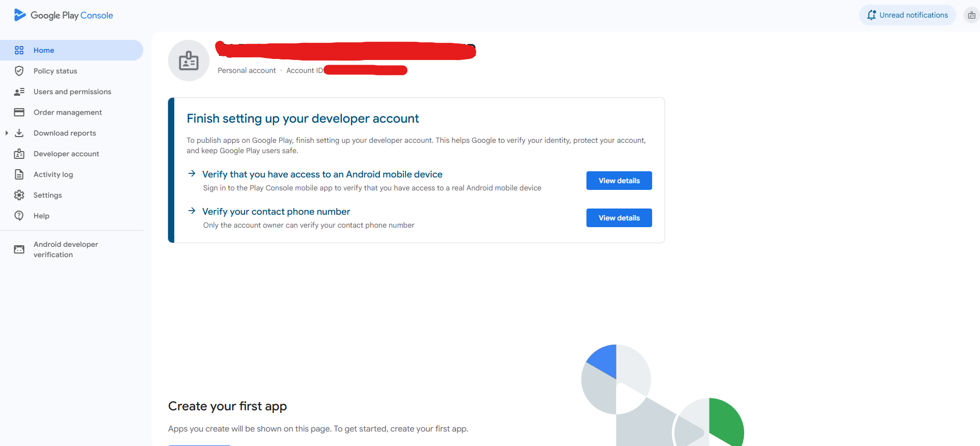This screenshot has height=446, width=980.
Task: Click the 'To publish apps on Google Play' paragraph
Action: (x=416, y=145)
